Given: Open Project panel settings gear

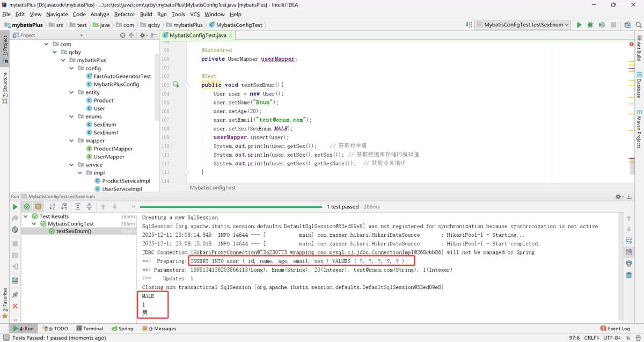Looking at the screenshot, I should point(143,35).
